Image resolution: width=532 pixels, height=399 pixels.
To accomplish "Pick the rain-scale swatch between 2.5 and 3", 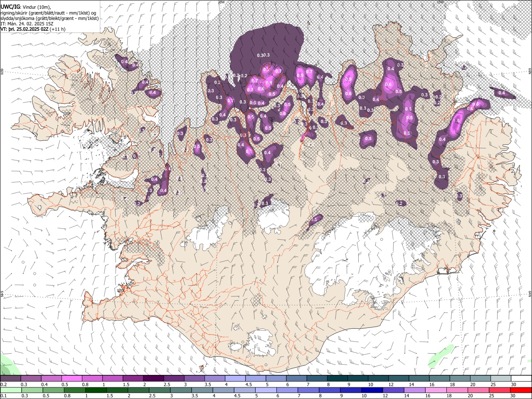I will click(160, 390).
